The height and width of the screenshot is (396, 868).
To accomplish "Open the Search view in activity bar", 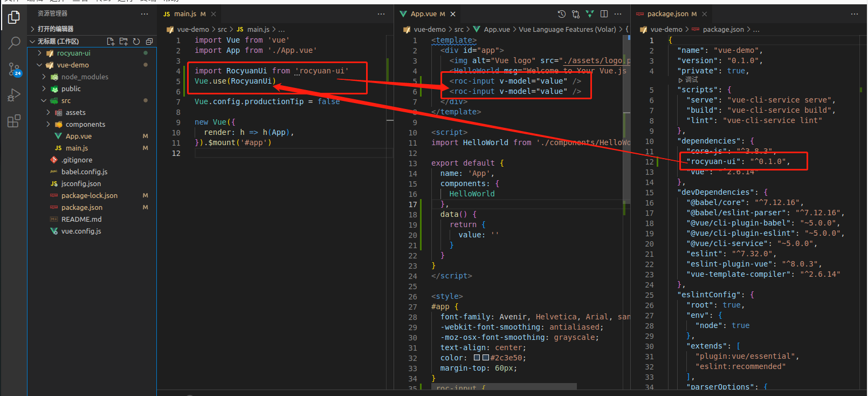I will coord(14,43).
